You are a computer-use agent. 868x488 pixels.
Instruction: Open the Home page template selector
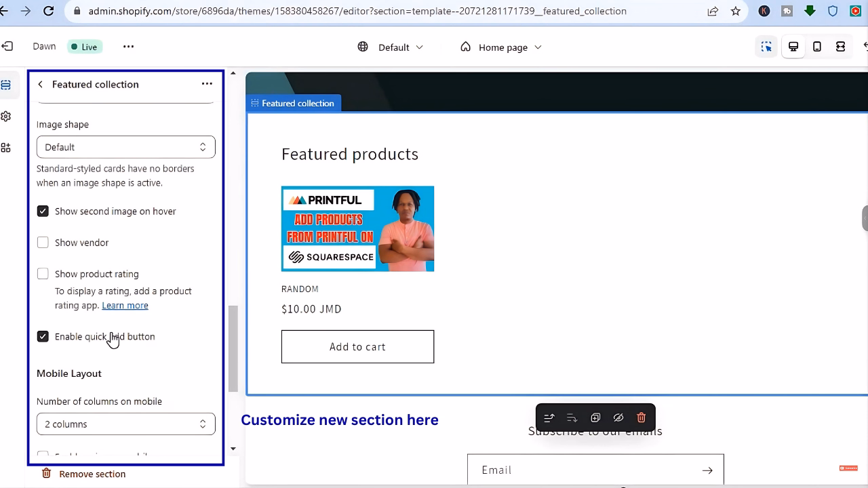(x=501, y=47)
